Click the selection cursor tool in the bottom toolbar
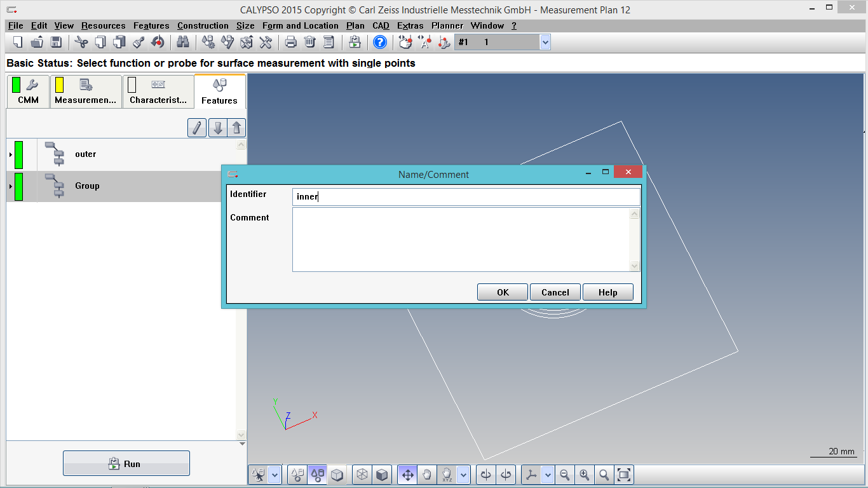Screen dimensions: 868x488 [259, 475]
